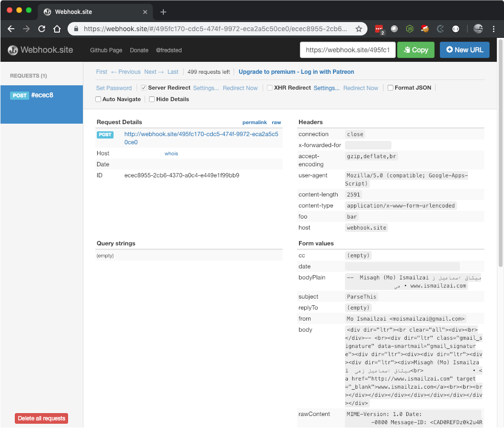Image resolution: width=504 pixels, height=428 pixels.
Task: Reload the page with the refresh icon
Action: (42, 29)
